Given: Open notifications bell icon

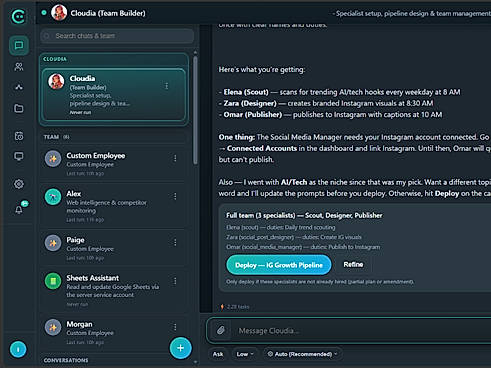Looking at the screenshot, I should 19,210.
